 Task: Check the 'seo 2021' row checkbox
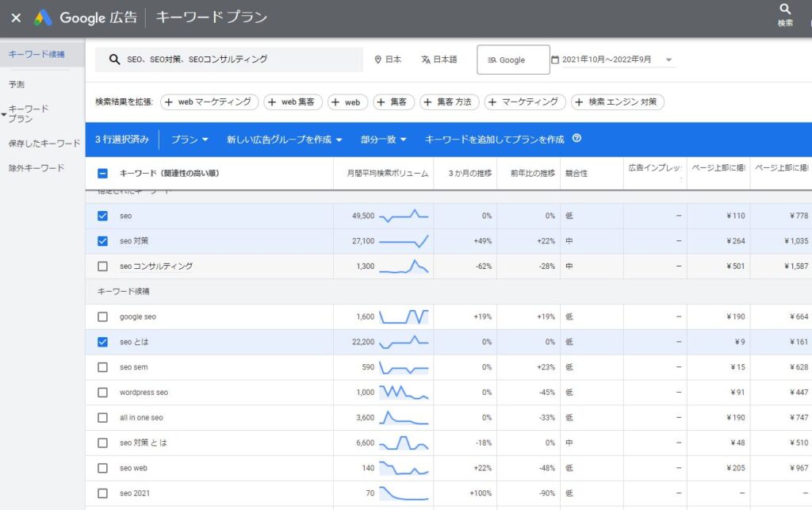point(102,493)
